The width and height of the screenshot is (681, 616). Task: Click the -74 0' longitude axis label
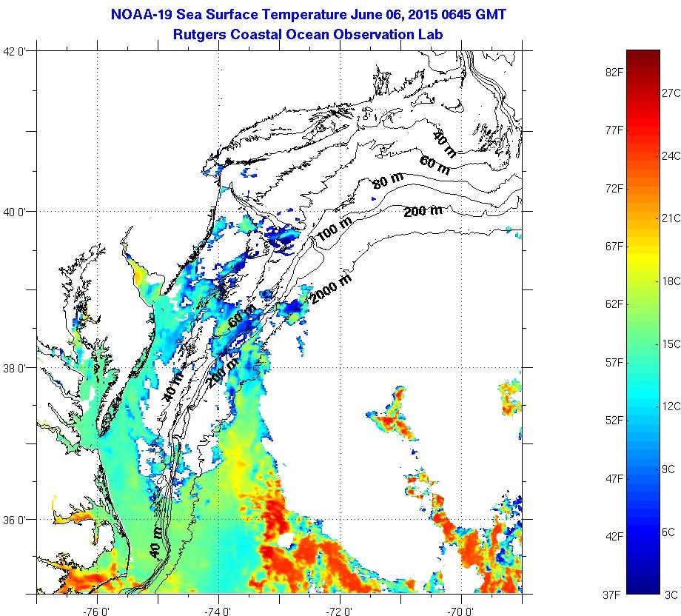click(x=218, y=612)
